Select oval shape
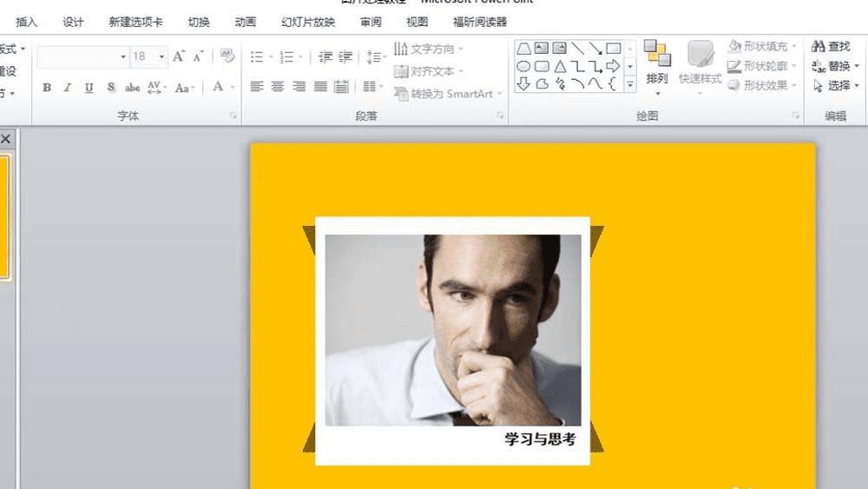This screenshot has width=868, height=489. [x=523, y=67]
